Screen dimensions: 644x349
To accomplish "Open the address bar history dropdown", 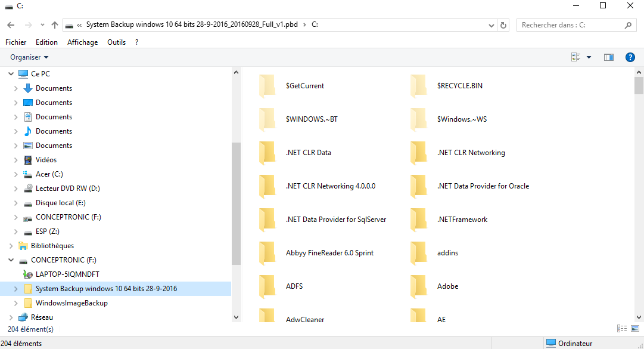I will (491, 25).
